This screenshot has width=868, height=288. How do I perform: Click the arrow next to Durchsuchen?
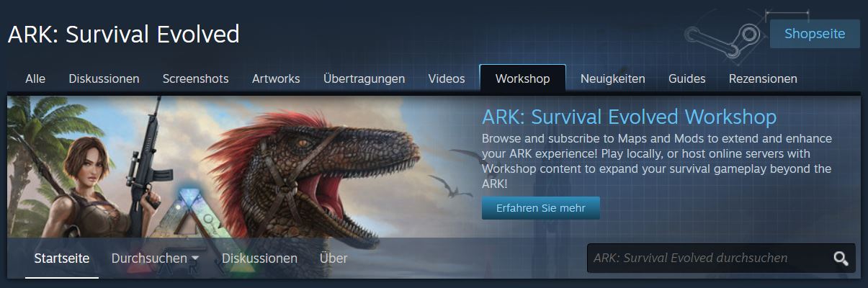pos(194,258)
